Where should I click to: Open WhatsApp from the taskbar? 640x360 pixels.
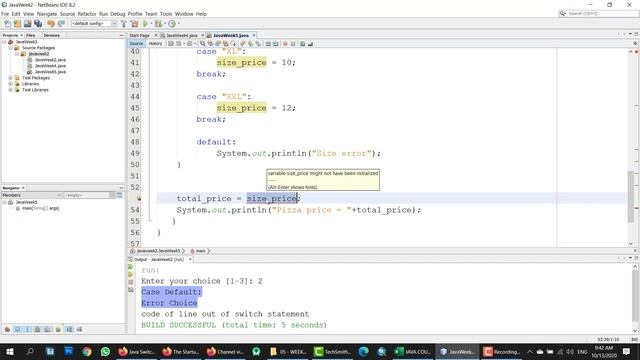pyautogui.click(x=105, y=351)
